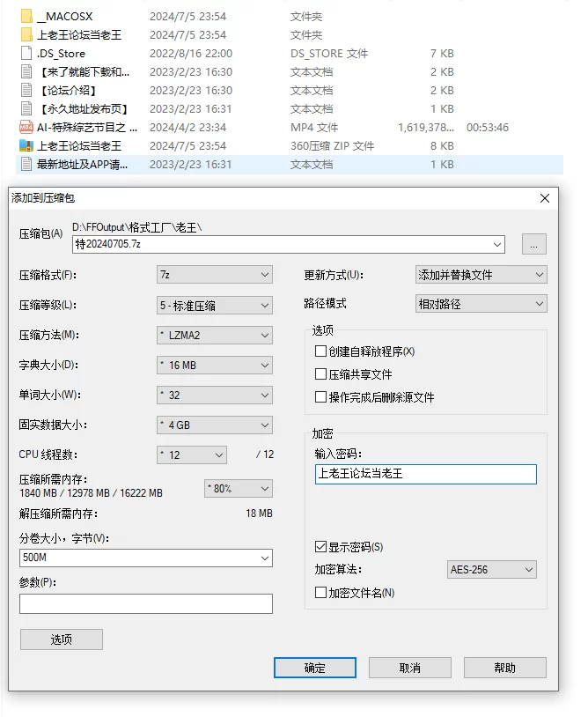Click the 00:53:46 duration cell
This screenshot has height=717, width=588.
point(488,128)
